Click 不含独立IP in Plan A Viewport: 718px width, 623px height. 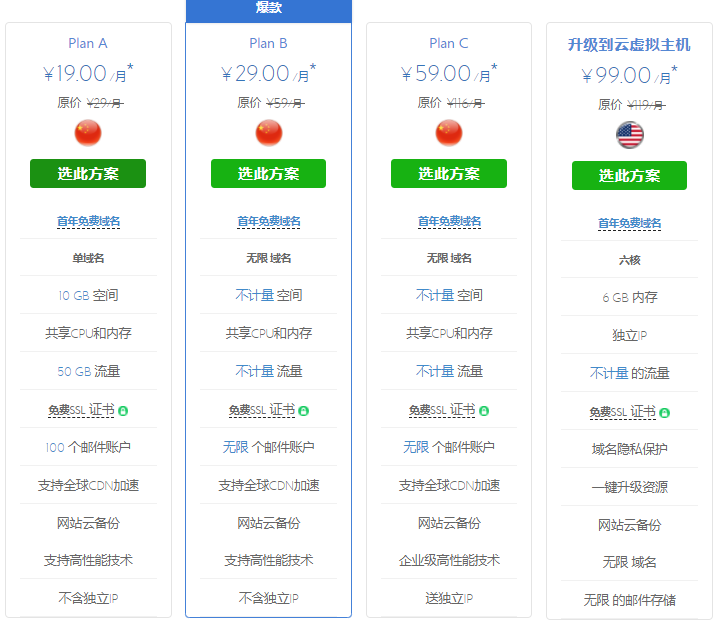click(x=88, y=598)
